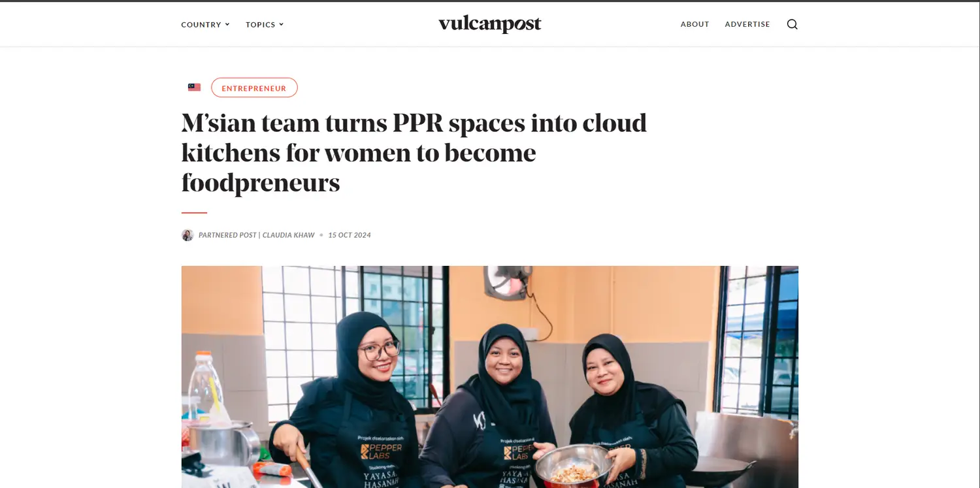Screen dimensions: 980x488
Task: Click the 15 OCT 2024 publish date
Action: pyautogui.click(x=350, y=235)
